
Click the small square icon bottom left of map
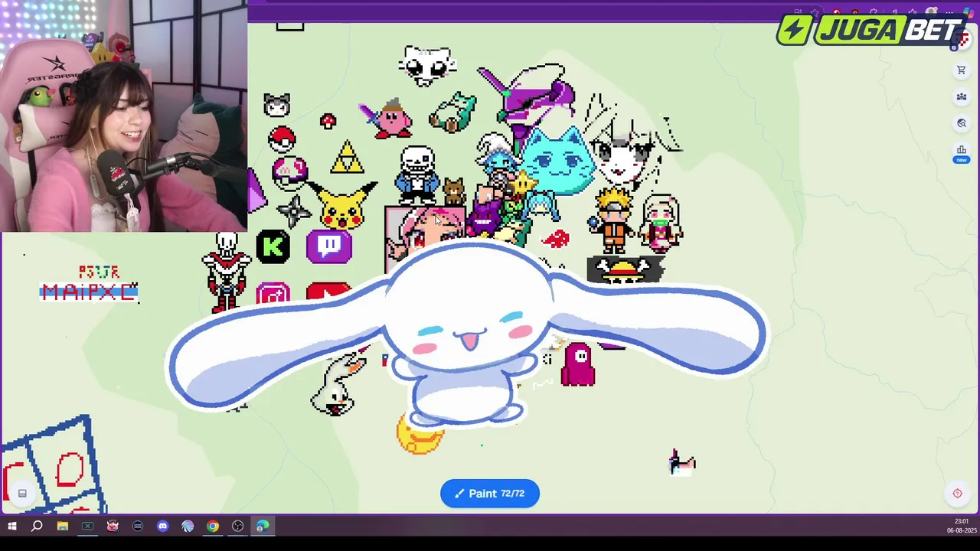click(x=22, y=494)
